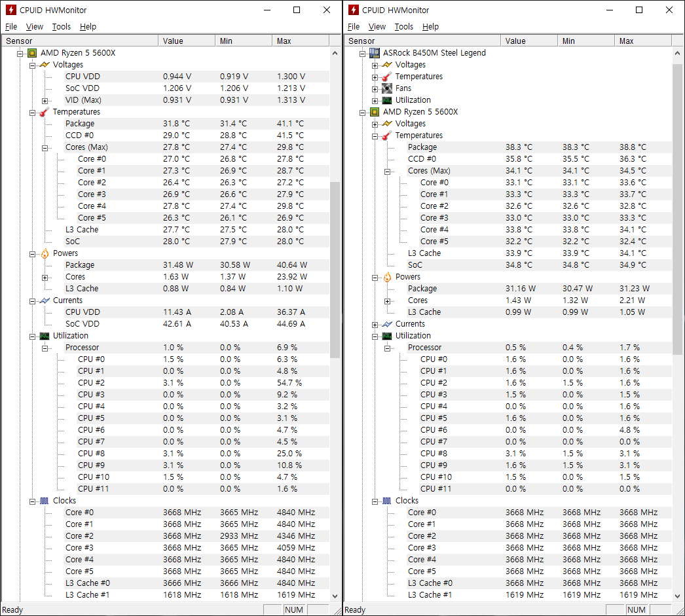Click the CPU Temperatures thermometer in right window
685x616 pixels.
[x=387, y=136]
